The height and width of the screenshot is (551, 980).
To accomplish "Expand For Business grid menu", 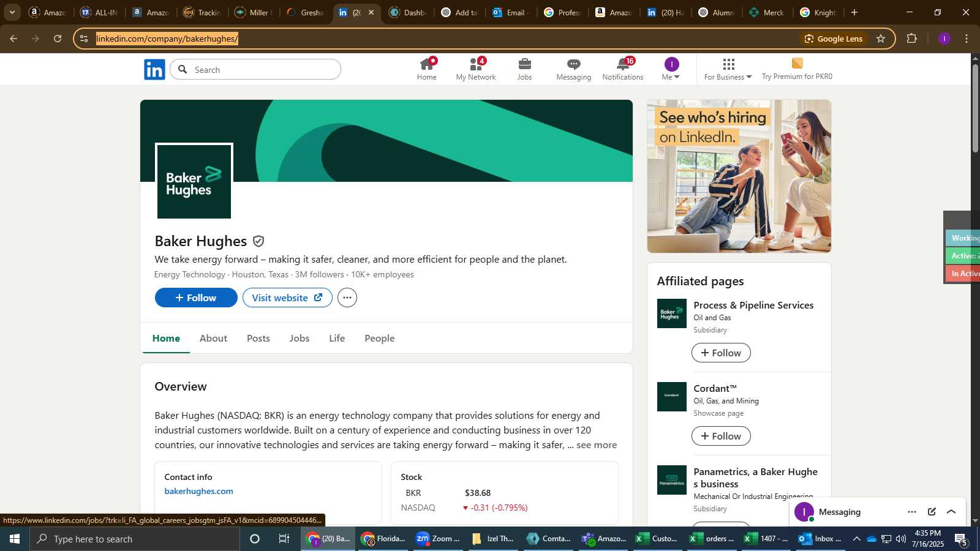I will (728, 69).
